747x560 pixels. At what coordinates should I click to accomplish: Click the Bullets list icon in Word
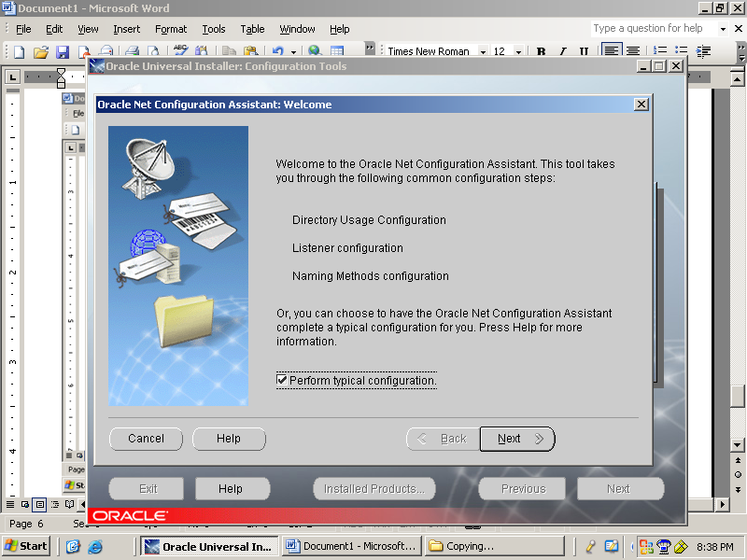(x=682, y=51)
